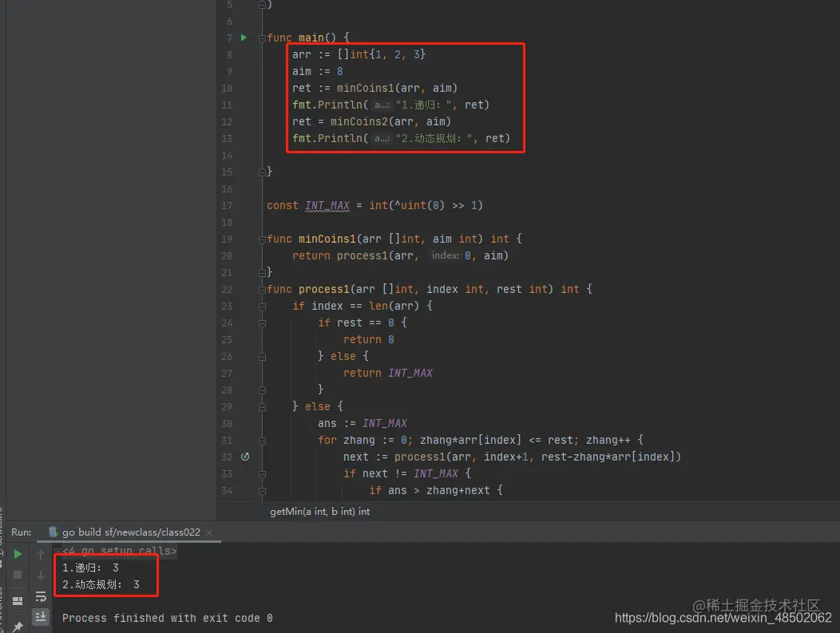Run main from the line 7 gutter arrow
This screenshot has height=633, width=840.
[x=244, y=38]
